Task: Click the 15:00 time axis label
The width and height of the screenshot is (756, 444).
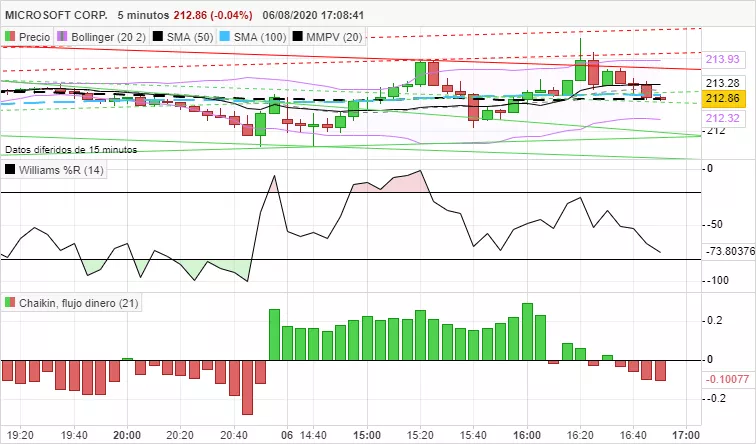Action: point(366,435)
